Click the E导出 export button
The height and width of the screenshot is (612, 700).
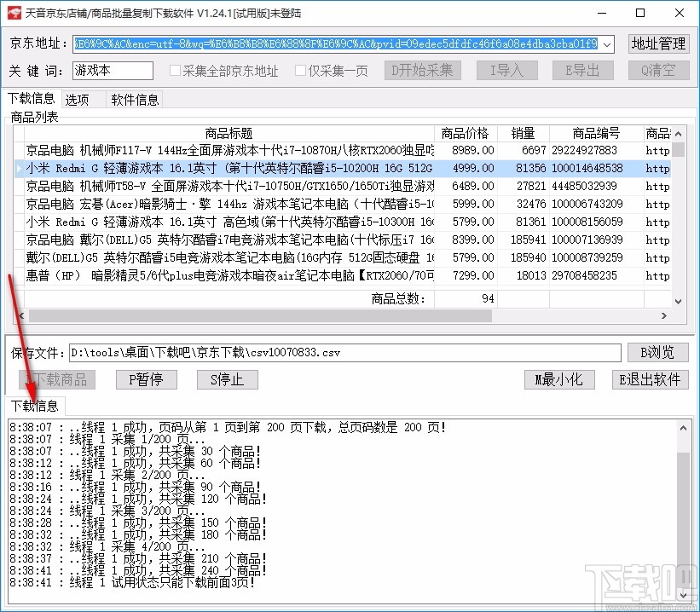click(582, 72)
